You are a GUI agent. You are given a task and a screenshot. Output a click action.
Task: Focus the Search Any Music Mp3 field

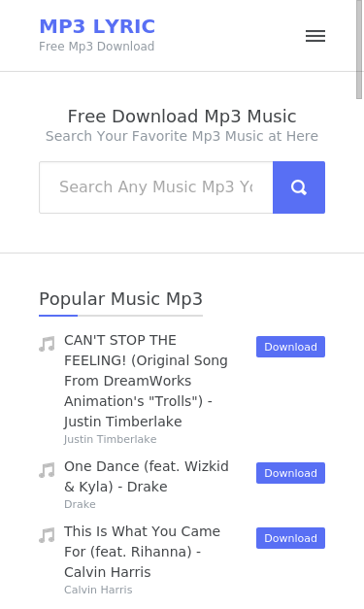156,187
